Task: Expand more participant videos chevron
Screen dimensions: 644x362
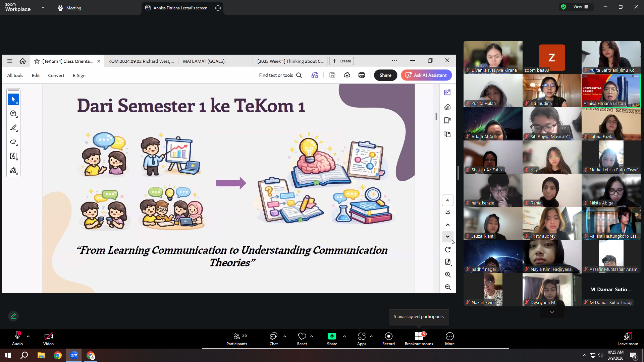Action: [552, 312]
